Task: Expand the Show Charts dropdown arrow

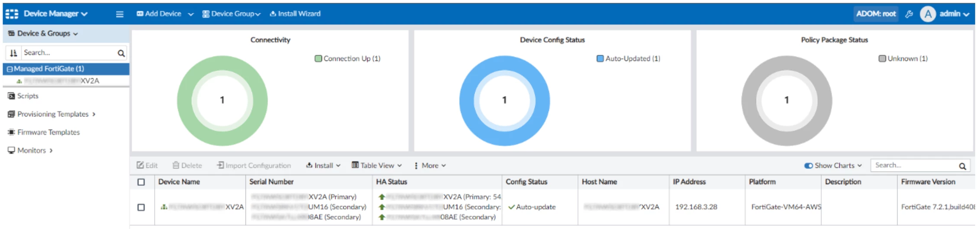Action: coord(860,166)
